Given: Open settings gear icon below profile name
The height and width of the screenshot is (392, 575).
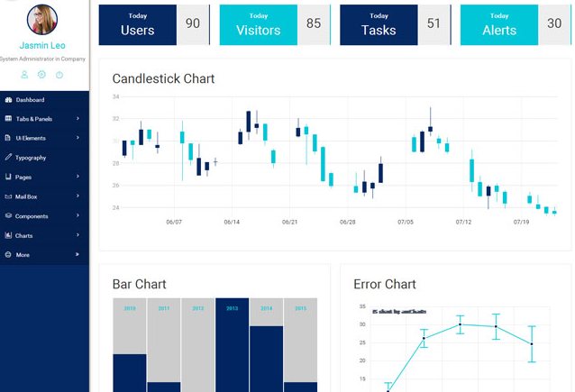Looking at the screenshot, I should (41, 75).
